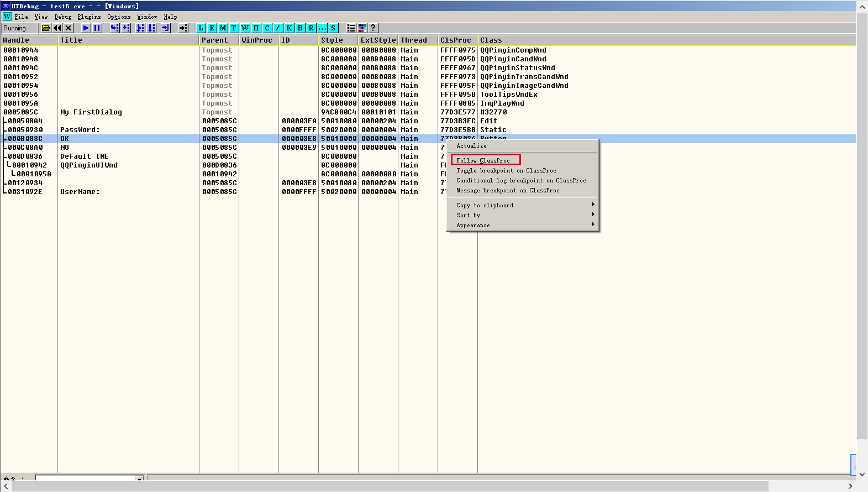The image size is (868, 492).
Task: Open Windows list via cyan W toolbar button
Action: (x=245, y=28)
